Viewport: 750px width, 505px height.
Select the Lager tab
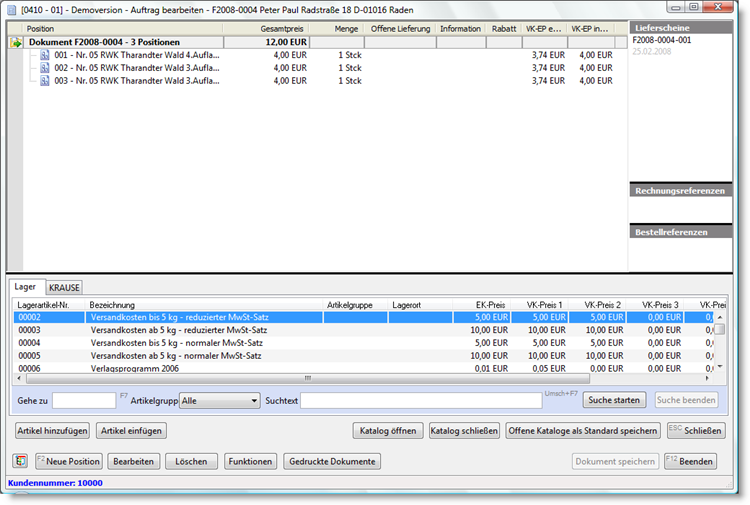[26, 287]
